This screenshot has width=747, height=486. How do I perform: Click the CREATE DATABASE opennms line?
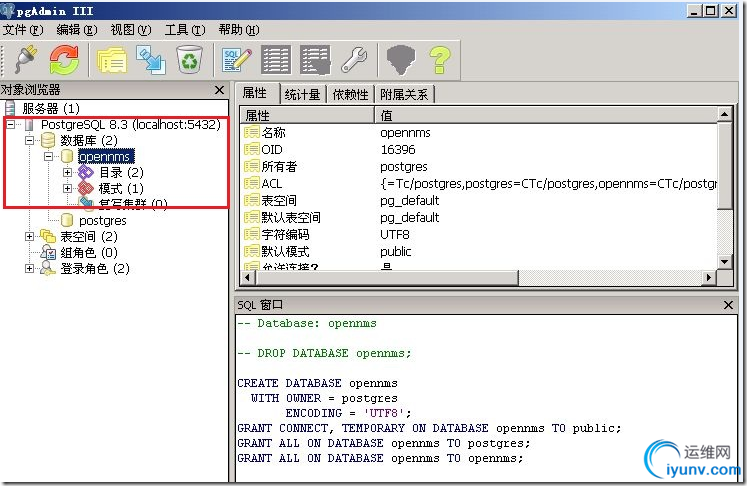pos(317,383)
